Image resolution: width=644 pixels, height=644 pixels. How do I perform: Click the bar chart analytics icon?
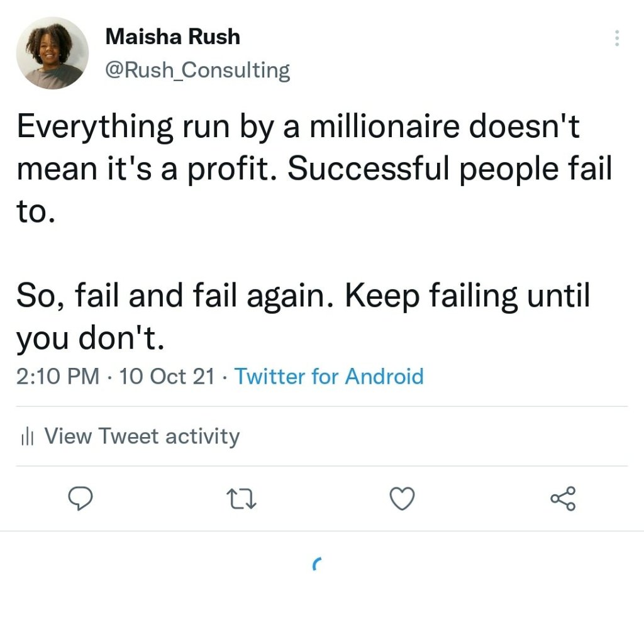[x=27, y=437]
